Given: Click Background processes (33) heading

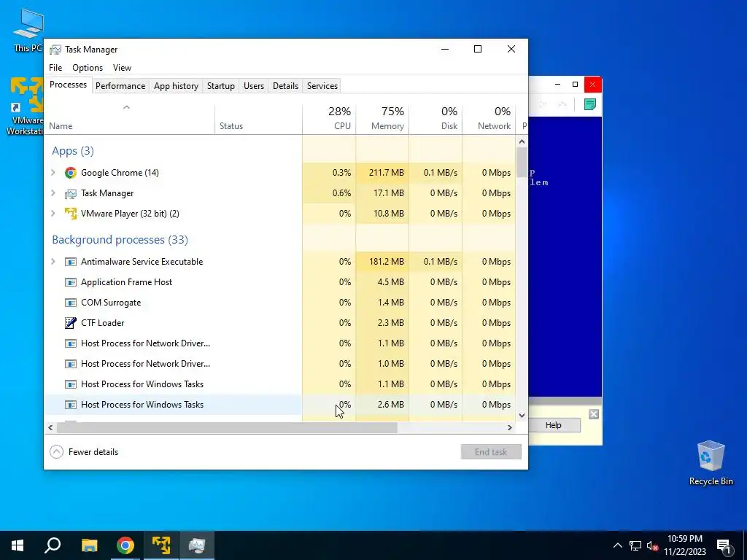Looking at the screenshot, I should 120,239.
